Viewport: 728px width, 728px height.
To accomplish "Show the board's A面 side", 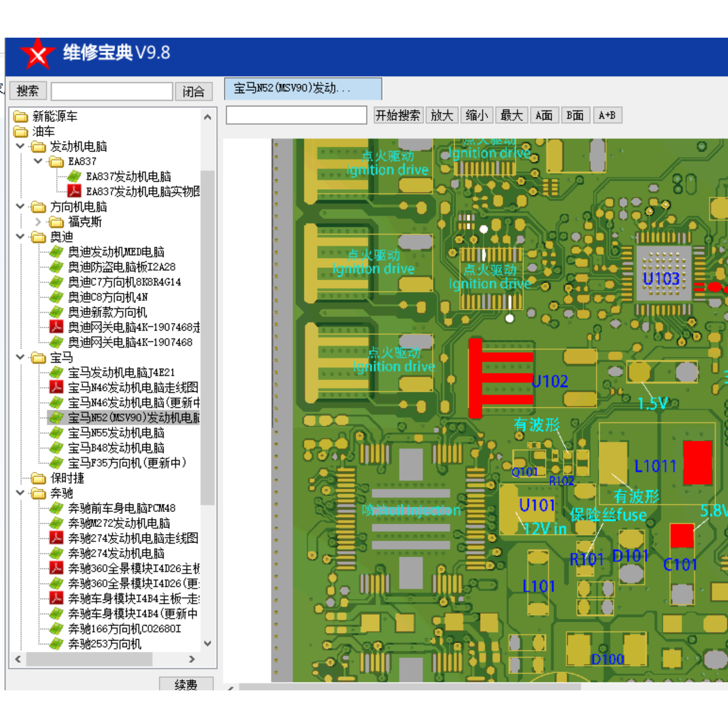I will [544, 115].
